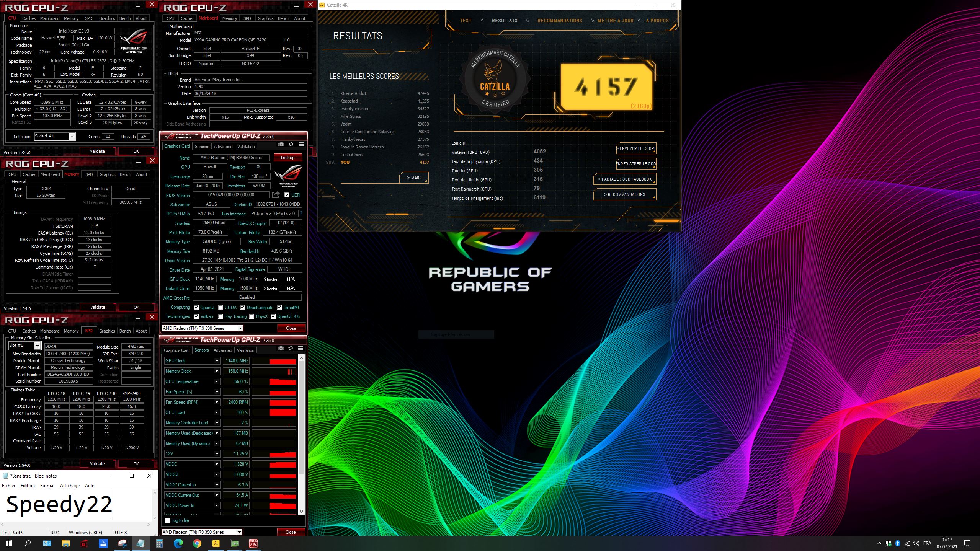980x551 pixels.
Task: Click the Notepad text area with Speedy22
Action: coord(76,505)
